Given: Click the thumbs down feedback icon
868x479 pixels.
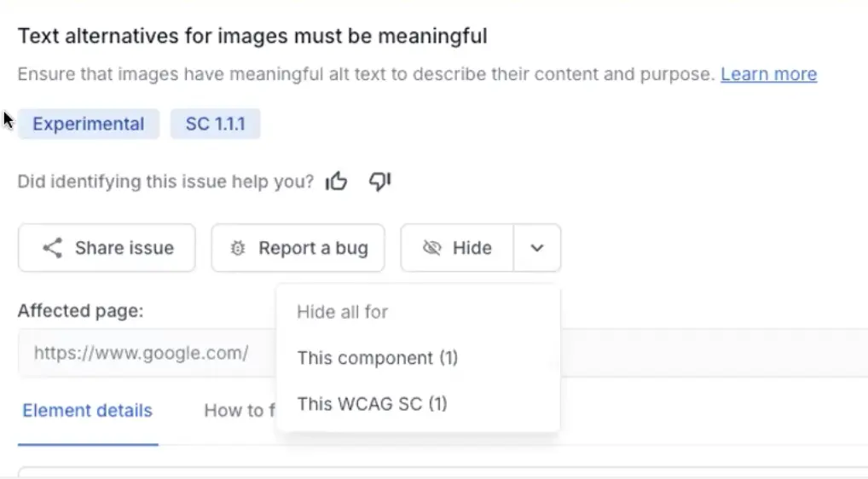Looking at the screenshot, I should point(379,182).
